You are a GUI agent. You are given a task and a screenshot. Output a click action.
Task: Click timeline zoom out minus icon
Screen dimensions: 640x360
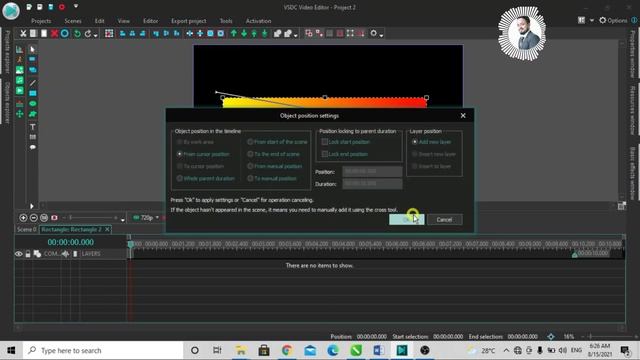coord(33,218)
